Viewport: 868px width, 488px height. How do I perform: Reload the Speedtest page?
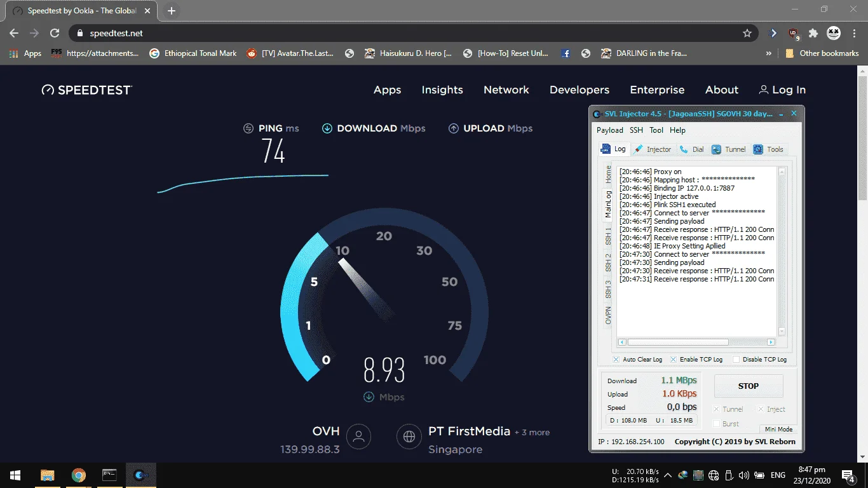55,33
